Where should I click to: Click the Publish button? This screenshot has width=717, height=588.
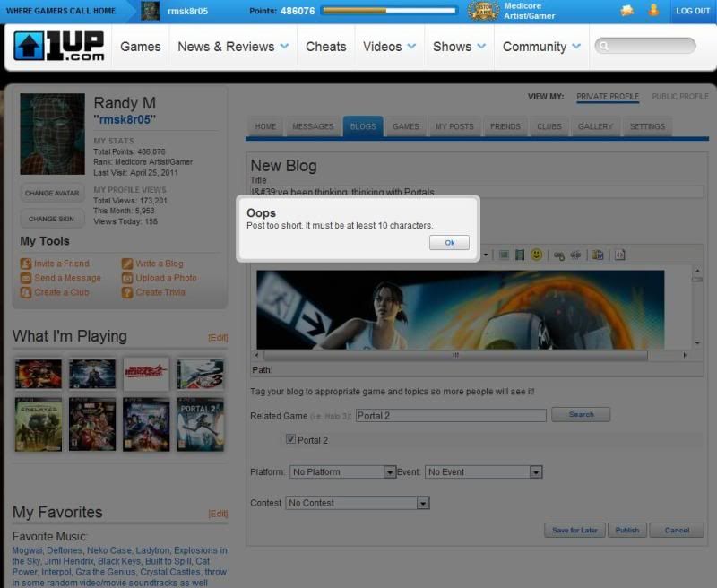pos(627,531)
